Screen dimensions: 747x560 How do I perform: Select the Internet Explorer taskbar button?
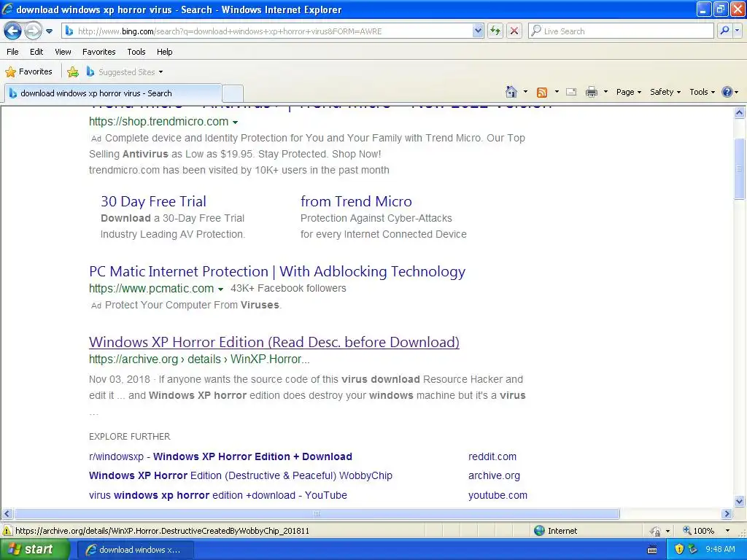pyautogui.click(x=135, y=550)
